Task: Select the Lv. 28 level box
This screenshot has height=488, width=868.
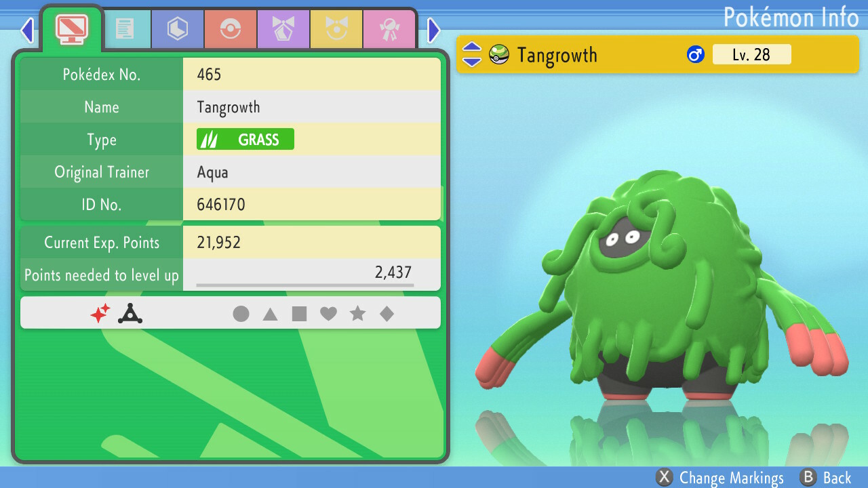Action: coord(751,54)
